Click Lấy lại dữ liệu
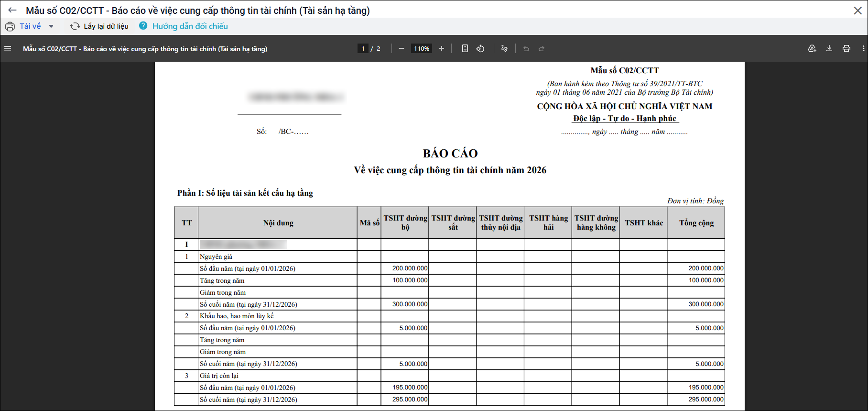Viewport: 868px width, 411px height. [106, 26]
